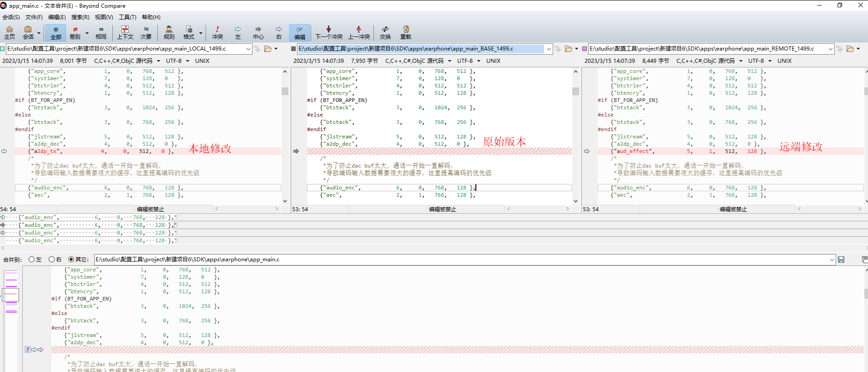
Task: Open left pane UTF-8 encoding dropdown
Action: point(188,61)
